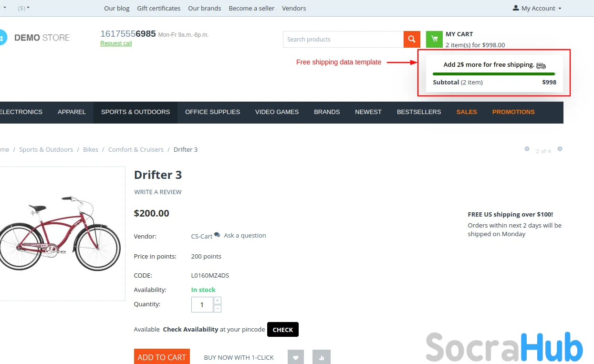Add Drifter 3 to wishlist heart icon
Viewport: 594px width, 364px height.
point(295,357)
